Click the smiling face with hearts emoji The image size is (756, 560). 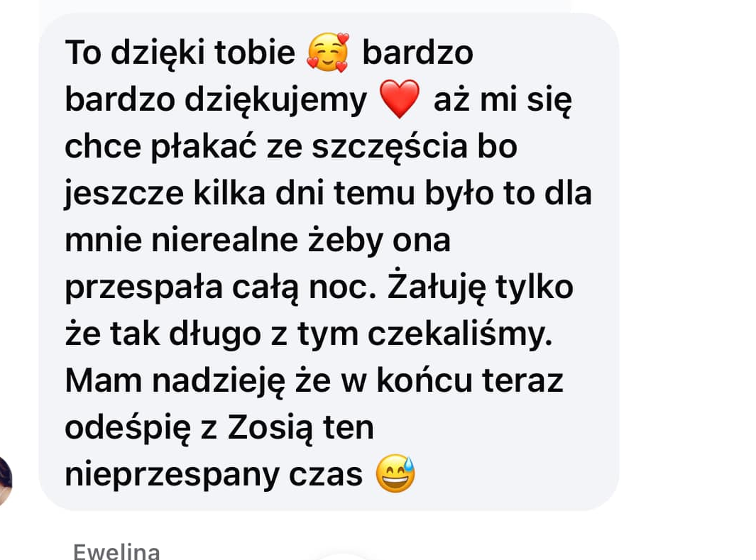pyautogui.click(x=328, y=52)
